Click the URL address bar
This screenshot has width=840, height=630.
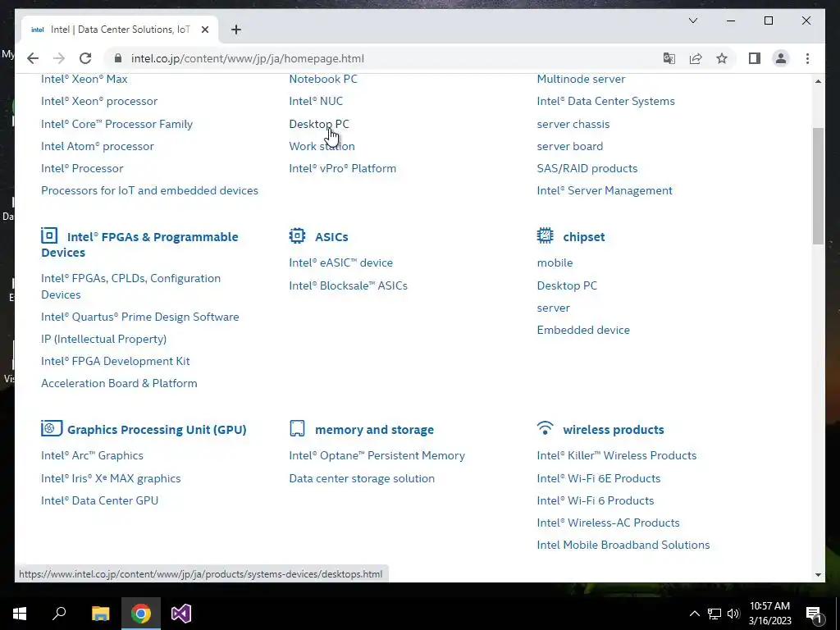click(386, 58)
